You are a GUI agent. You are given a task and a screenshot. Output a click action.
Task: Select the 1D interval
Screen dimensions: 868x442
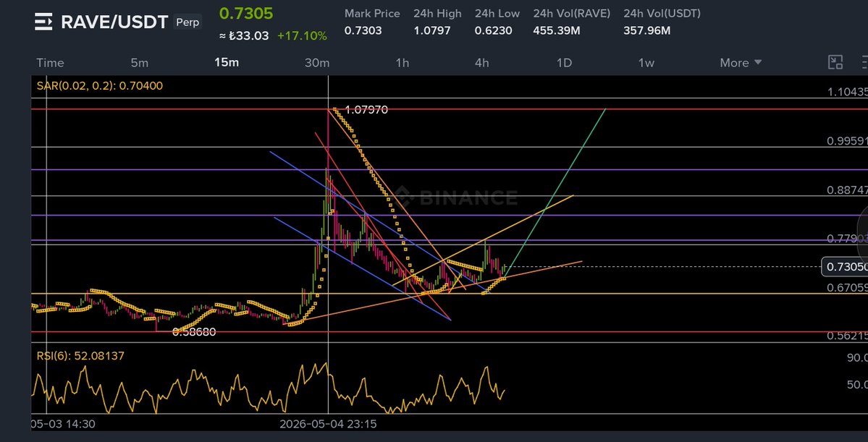pos(564,62)
